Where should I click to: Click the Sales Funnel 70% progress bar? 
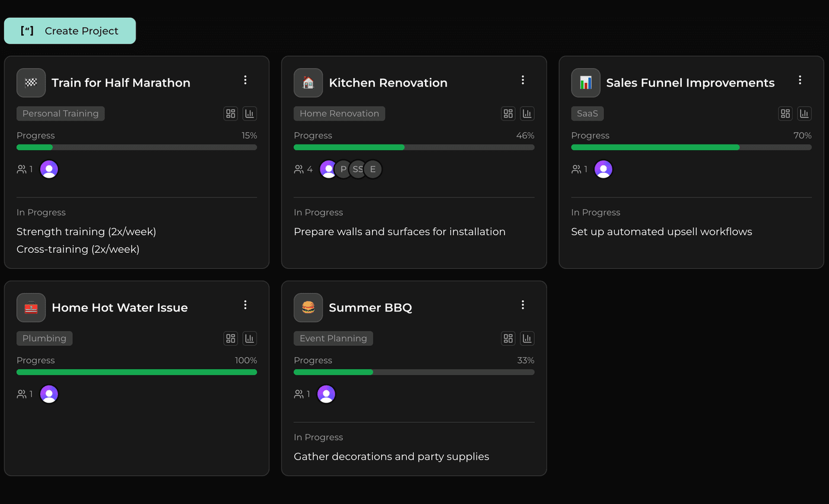point(692,147)
